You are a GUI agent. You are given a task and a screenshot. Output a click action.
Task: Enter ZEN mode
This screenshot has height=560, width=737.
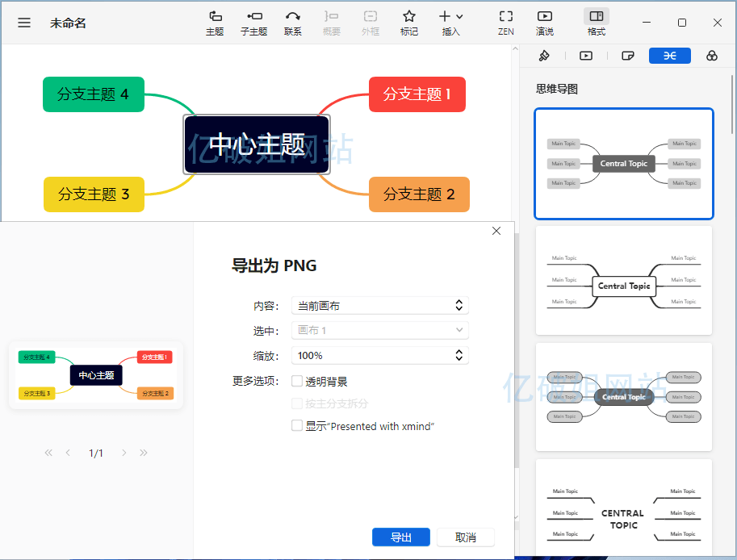506,22
